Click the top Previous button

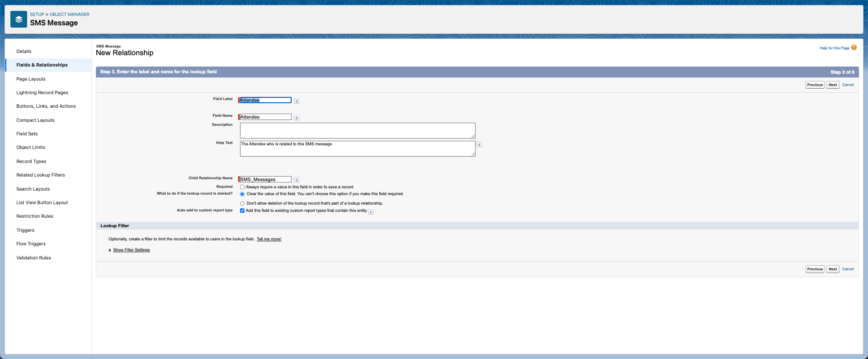(815, 85)
